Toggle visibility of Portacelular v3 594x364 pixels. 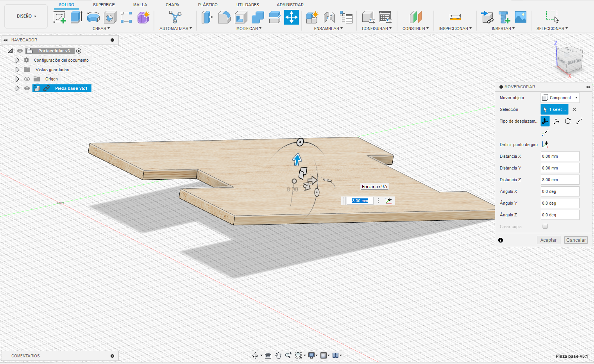[x=20, y=51]
